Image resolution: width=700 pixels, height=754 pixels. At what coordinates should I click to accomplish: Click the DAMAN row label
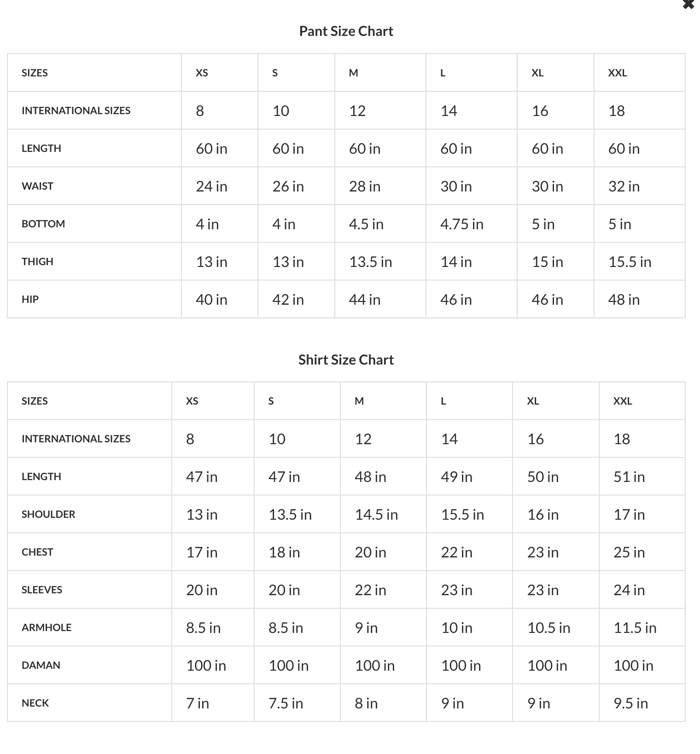click(x=41, y=665)
